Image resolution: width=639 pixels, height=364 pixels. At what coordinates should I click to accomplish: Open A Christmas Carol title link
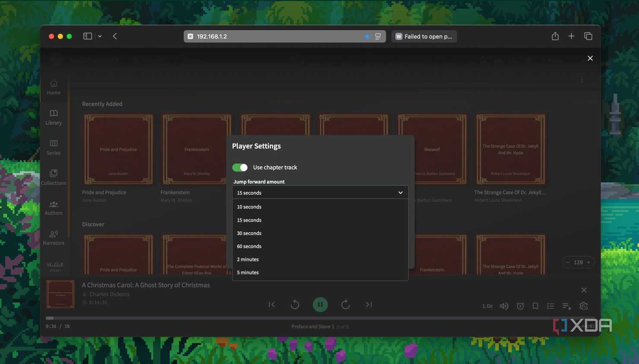pos(146,285)
